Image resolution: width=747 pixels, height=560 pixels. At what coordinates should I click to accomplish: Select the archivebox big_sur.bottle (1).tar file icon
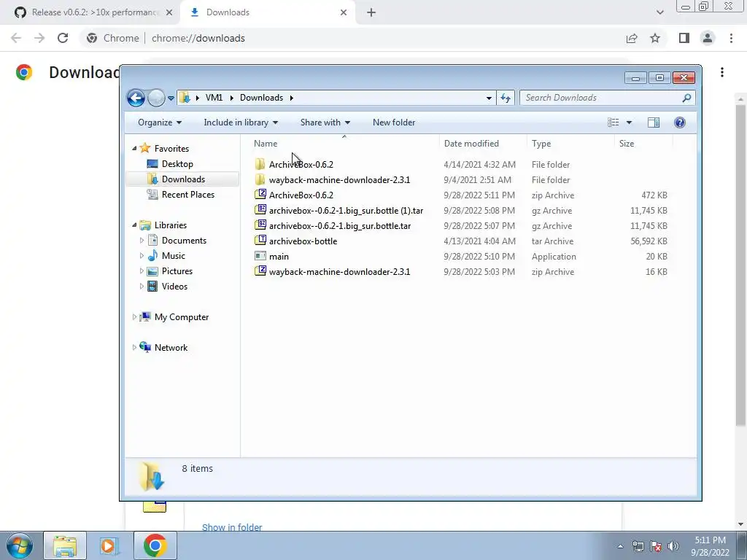pyautogui.click(x=260, y=210)
